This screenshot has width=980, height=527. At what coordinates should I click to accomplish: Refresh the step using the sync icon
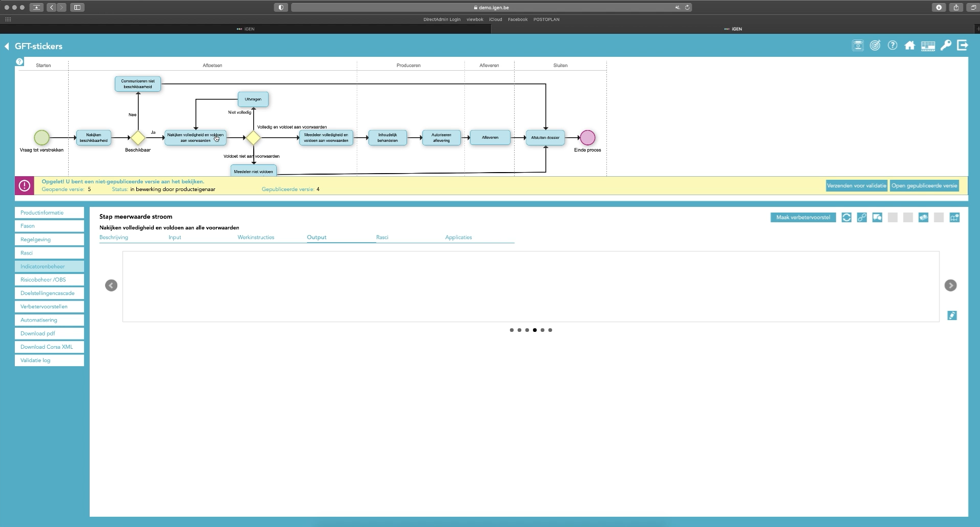846,218
